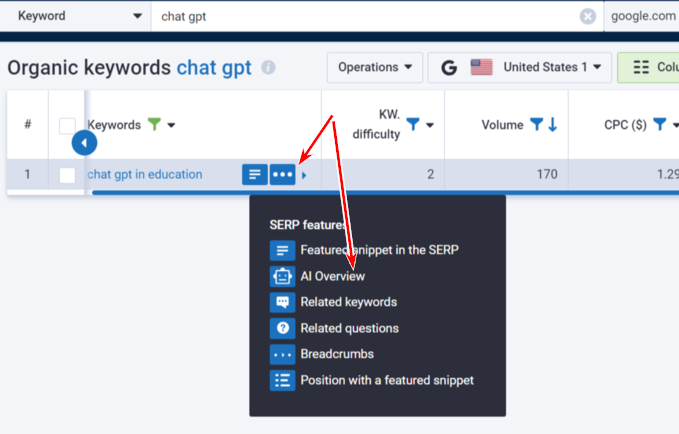Click the volume value 170
Screen dimensions: 679x434
pyautogui.click(x=547, y=174)
